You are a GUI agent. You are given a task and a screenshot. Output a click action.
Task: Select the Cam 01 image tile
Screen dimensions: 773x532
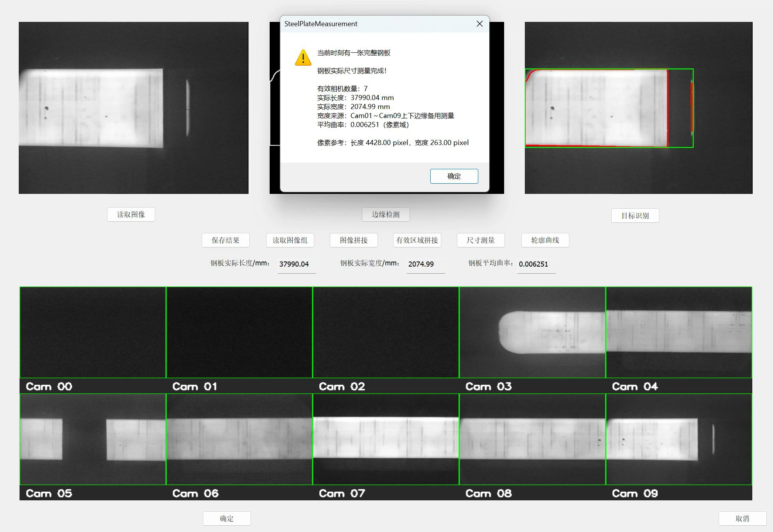(x=240, y=332)
